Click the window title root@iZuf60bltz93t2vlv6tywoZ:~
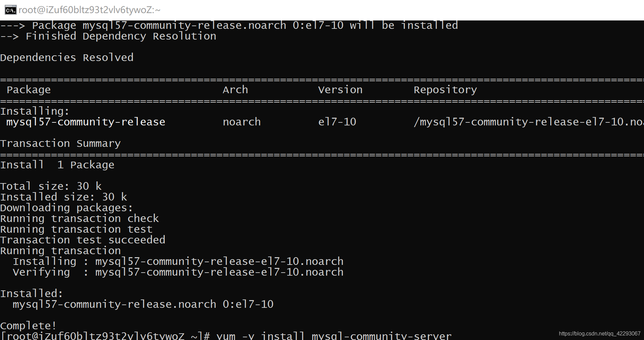Image resolution: width=644 pixels, height=340 pixels. pos(89,10)
